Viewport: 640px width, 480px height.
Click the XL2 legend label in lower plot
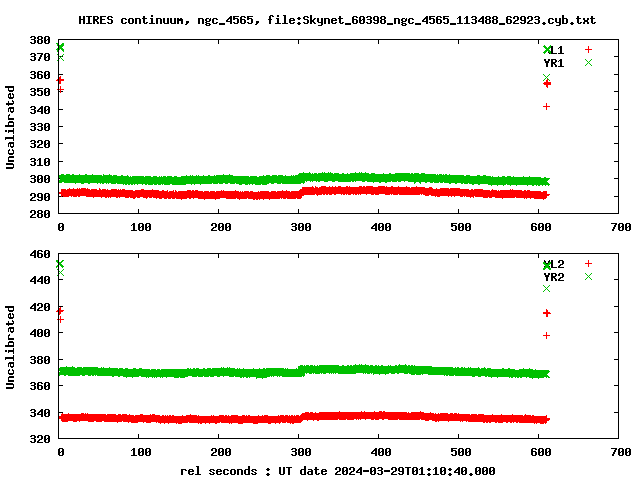tap(553, 264)
